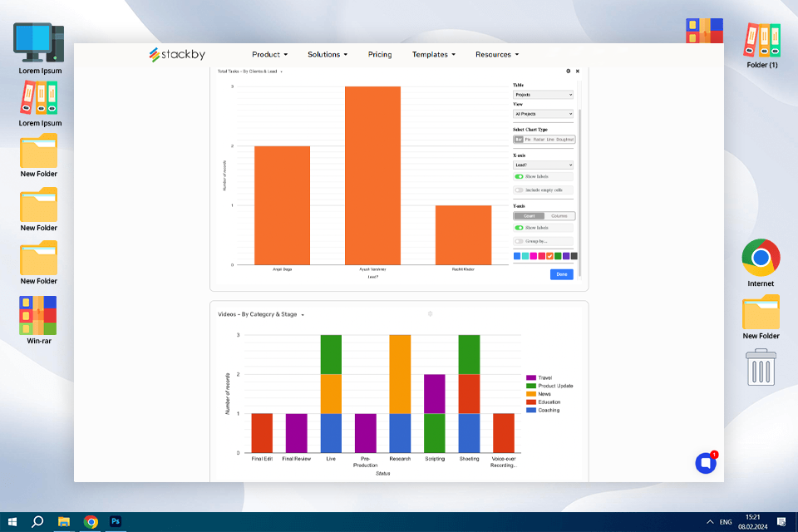Open chart settings gear icon
The height and width of the screenshot is (532, 798).
pos(569,71)
